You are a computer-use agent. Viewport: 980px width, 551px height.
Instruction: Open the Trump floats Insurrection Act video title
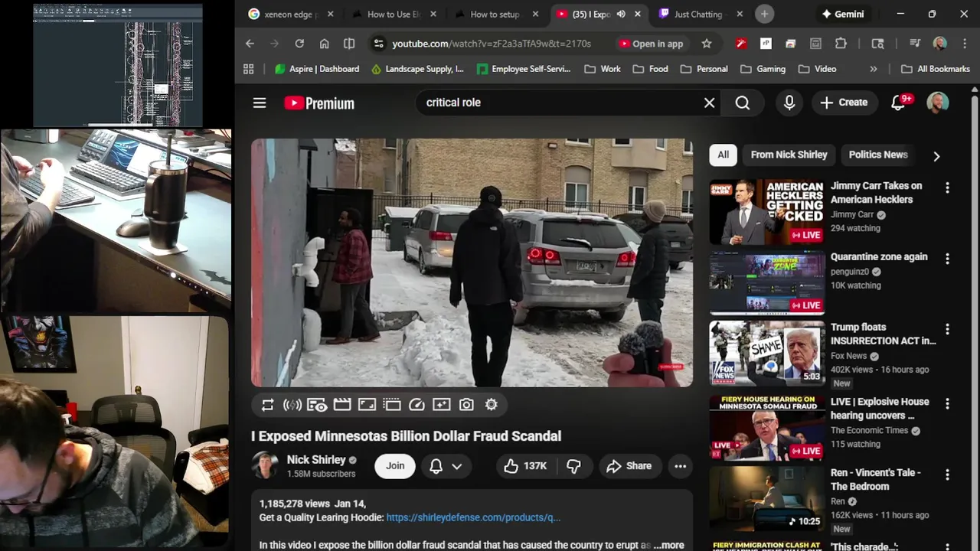[x=883, y=334]
